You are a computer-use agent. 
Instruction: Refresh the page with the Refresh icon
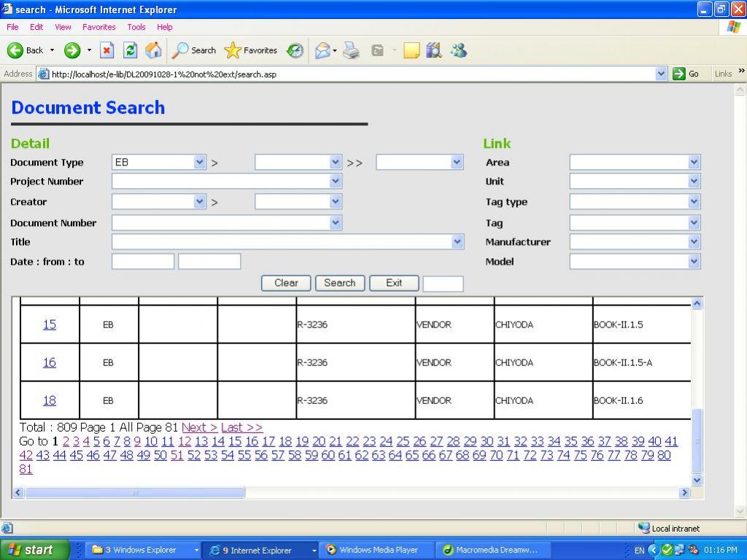pos(130,50)
